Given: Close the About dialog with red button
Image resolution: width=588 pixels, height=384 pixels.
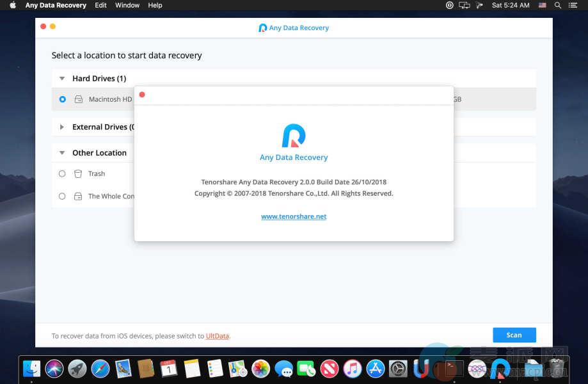Looking at the screenshot, I should (x=142, y=95).
